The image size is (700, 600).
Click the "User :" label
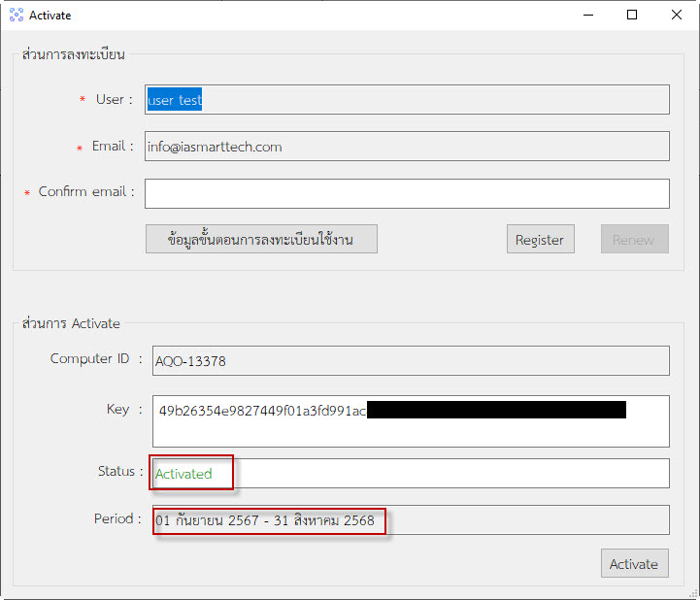pos(115,99)
